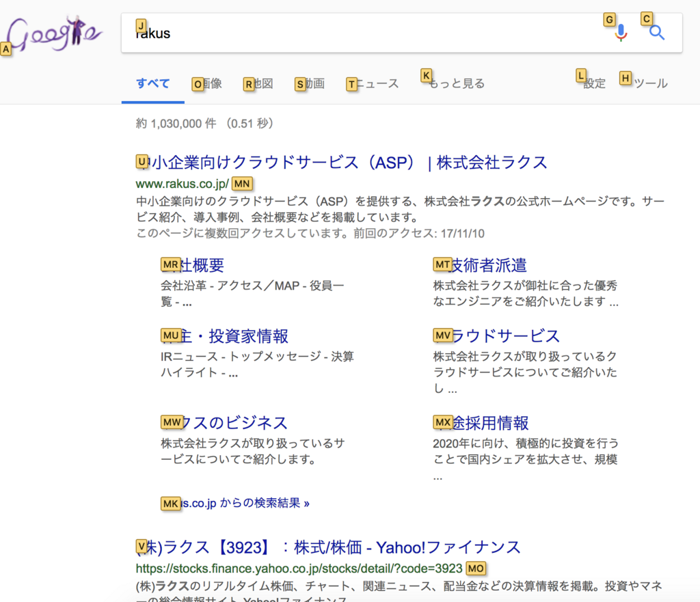Click the magnifier search button
The image size is (700, 602).
click(657, 33)
